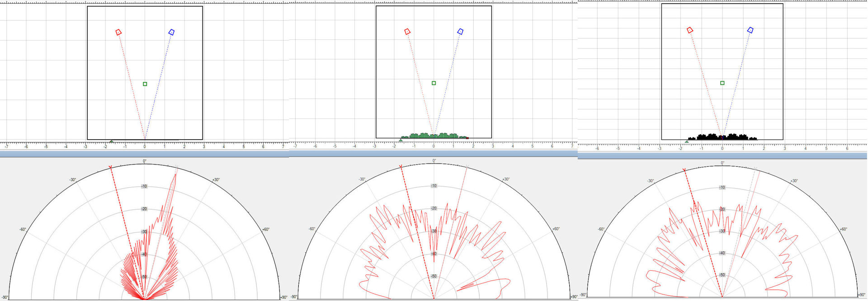Click 0° label on black diffuser polar plot
This screenshot has width=868, height=301.
(722, 163)
